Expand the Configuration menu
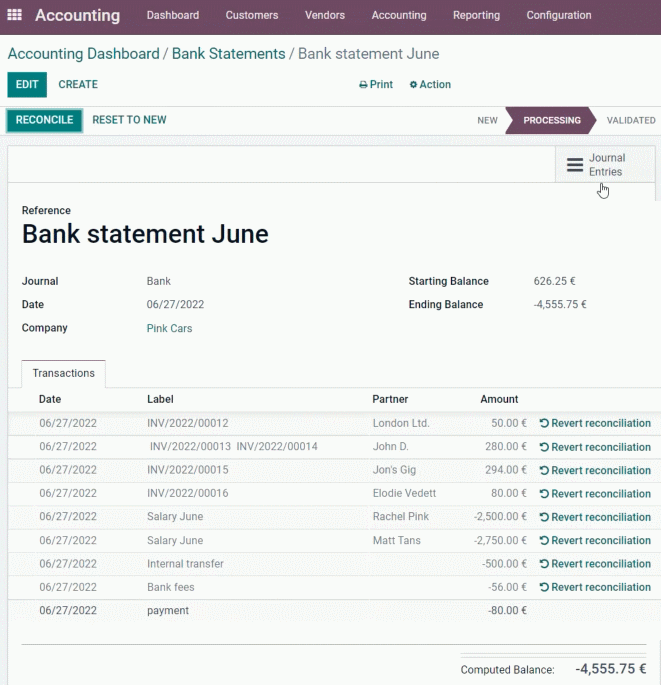The image size is (661, 685). pyautogui.click(x=559, y=15)
